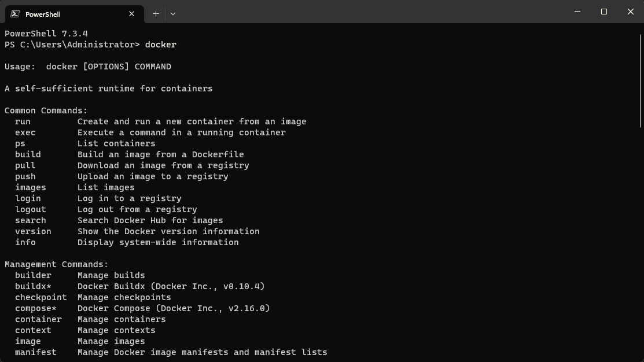
Task: Minimize the terminal window
Action: pos(577,12)
